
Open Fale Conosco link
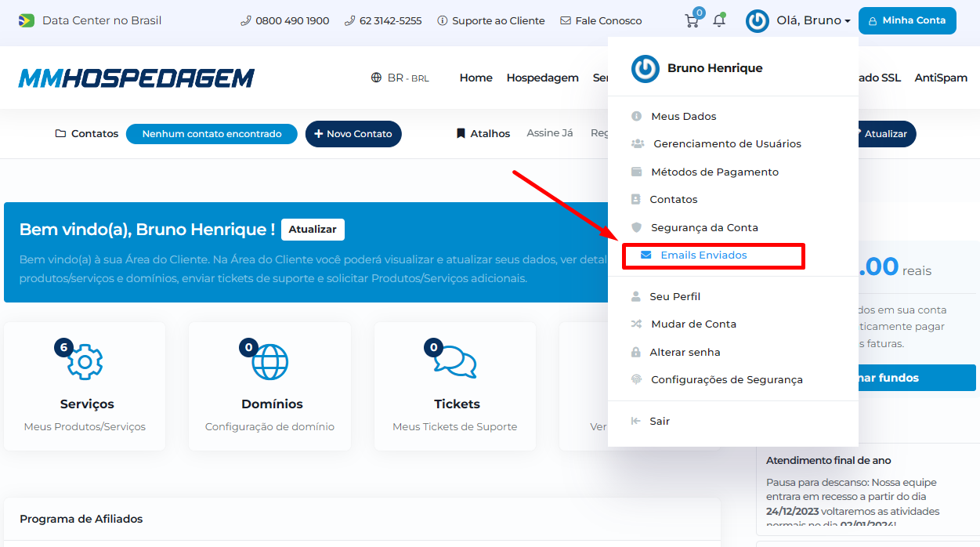pos(601,20)
